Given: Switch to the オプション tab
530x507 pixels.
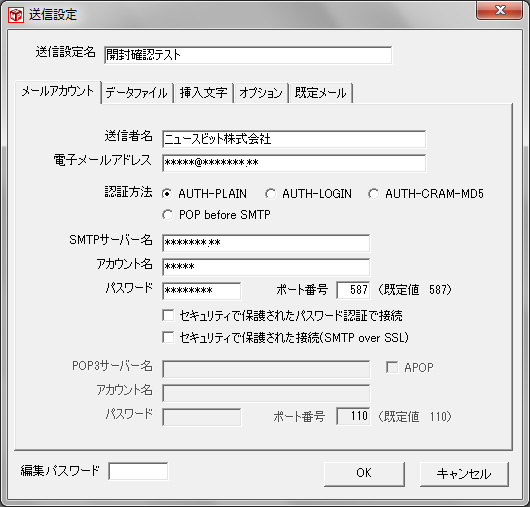Looking at the screenshot, I should (261, 93).
